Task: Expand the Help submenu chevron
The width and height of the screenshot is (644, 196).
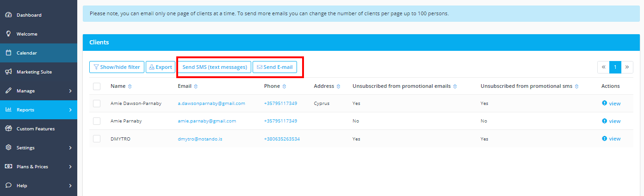Action: pos(70,186)
